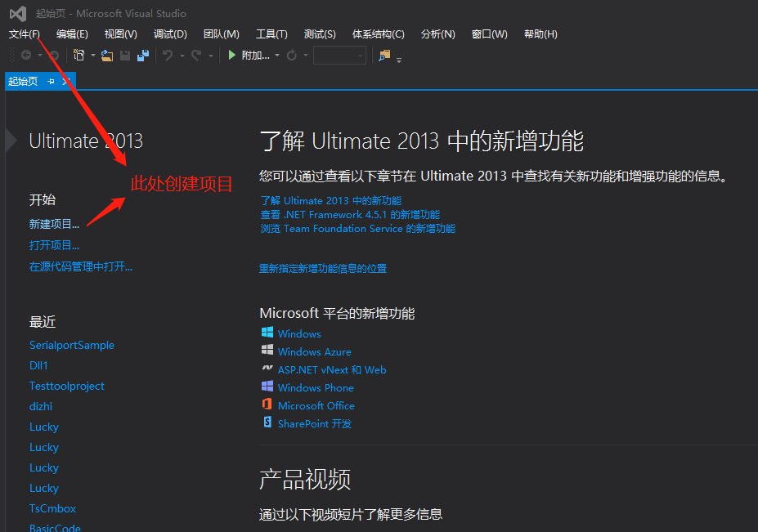The image size is (758, 532).
Task: Open the 调试(D) menu
Action: 170,34
